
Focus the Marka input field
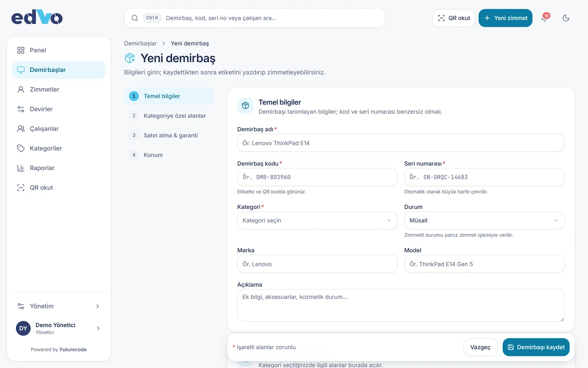pos(317,264)
